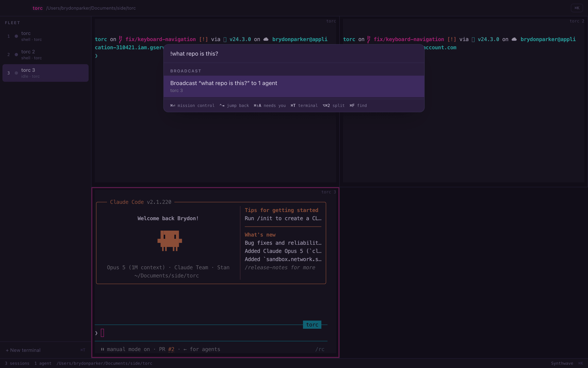Screen dimensions: 588x368
Task: Click the ⌘K hint in bottom status bar
Action: (580, 363)
